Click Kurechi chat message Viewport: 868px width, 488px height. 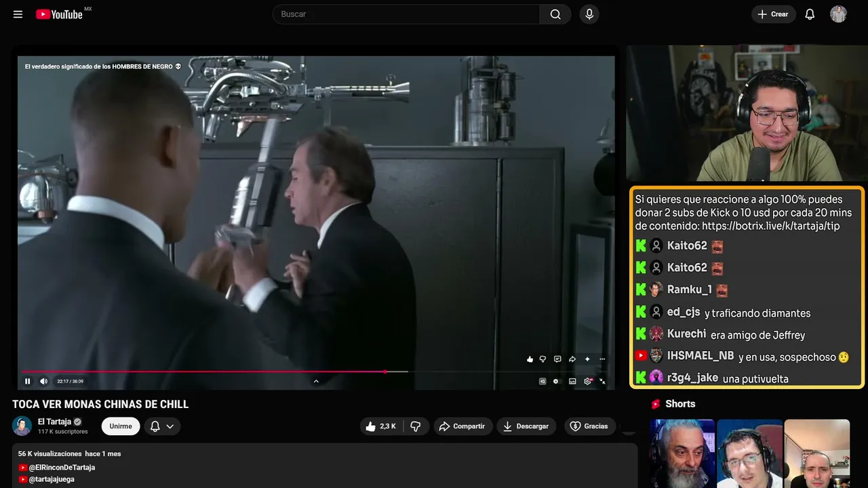point(720,334)
